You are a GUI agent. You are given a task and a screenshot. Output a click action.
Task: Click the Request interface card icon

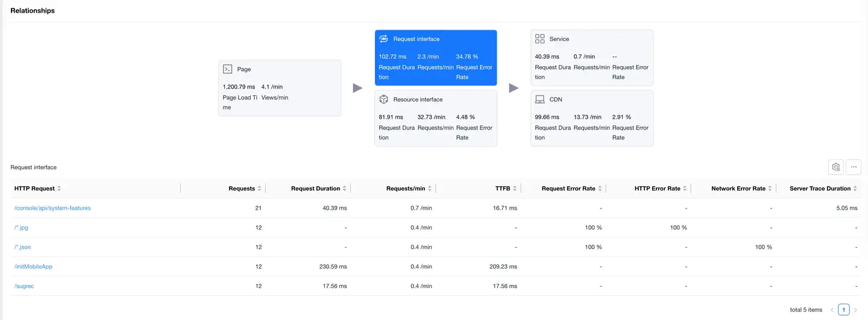pyautogui.click(x=383, y=39)
